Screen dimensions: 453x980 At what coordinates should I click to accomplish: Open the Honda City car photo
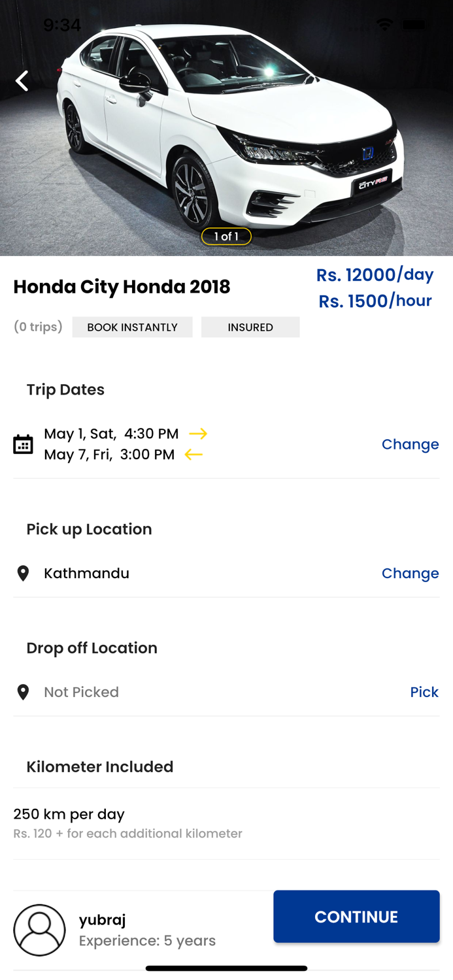coord(226,131)
